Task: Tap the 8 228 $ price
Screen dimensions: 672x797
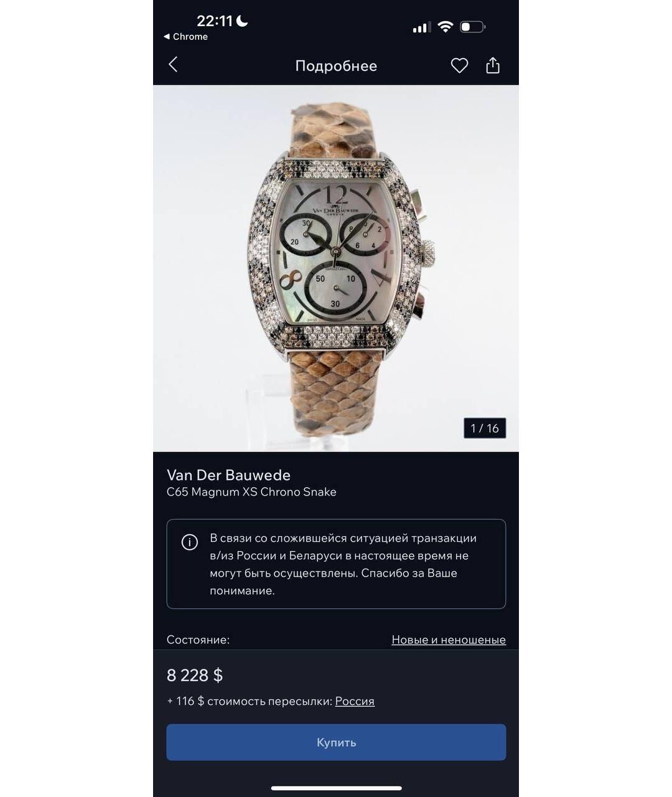Action: 195,675
